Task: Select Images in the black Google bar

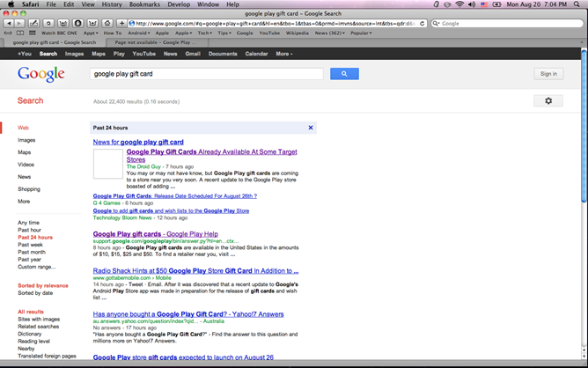Action: [x=74, y=54]
